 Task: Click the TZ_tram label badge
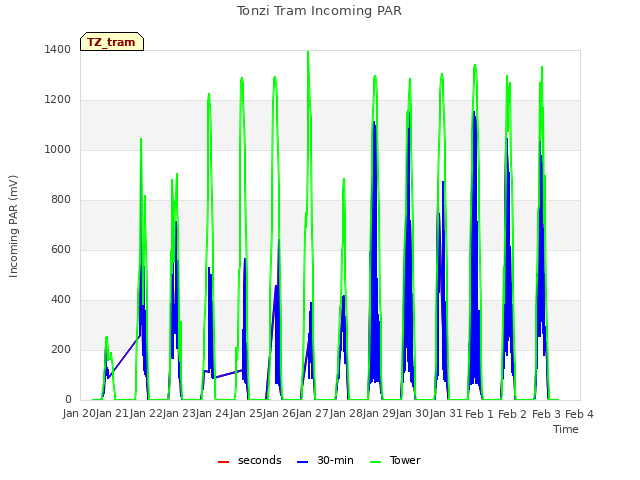[x=112, y=42]
